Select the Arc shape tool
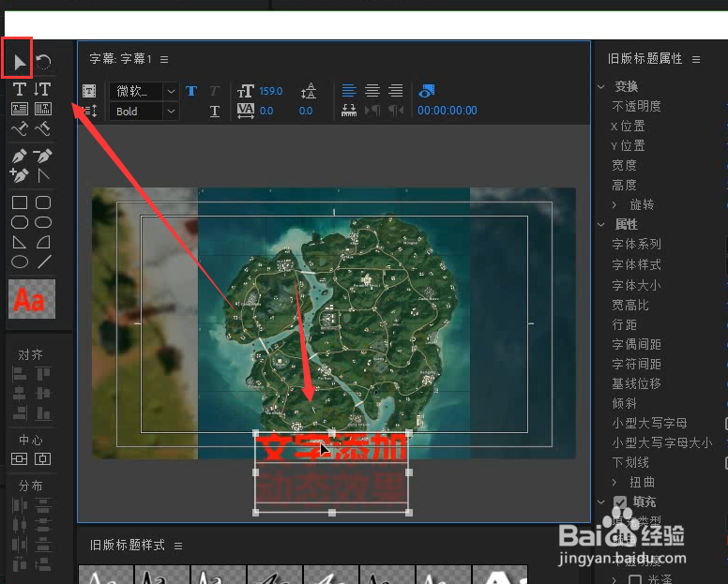Screen dimensions: 728x584 pos(43,242)
